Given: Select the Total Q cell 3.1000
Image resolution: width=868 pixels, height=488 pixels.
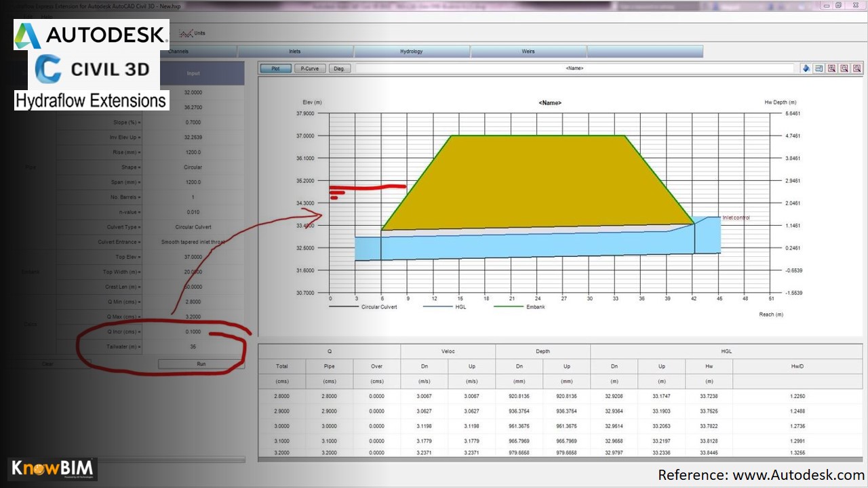Looking at the screenshot, I should (281, 441).
